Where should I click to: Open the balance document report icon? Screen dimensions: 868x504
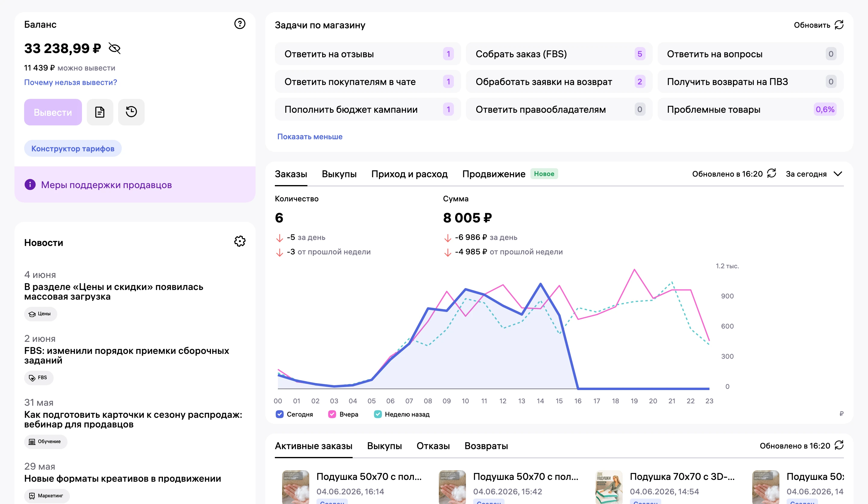click(100, 112)
